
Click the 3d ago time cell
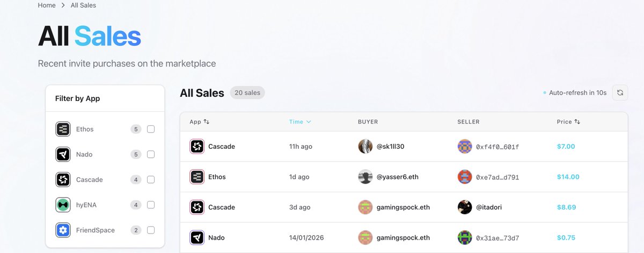[299, 207]
